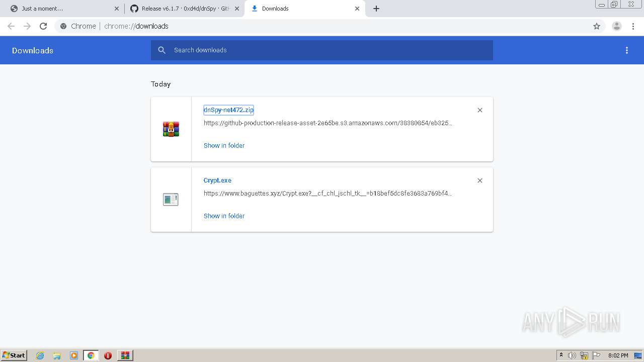
Task: Show hidden tray icons
Action: [x=561, y=355]
